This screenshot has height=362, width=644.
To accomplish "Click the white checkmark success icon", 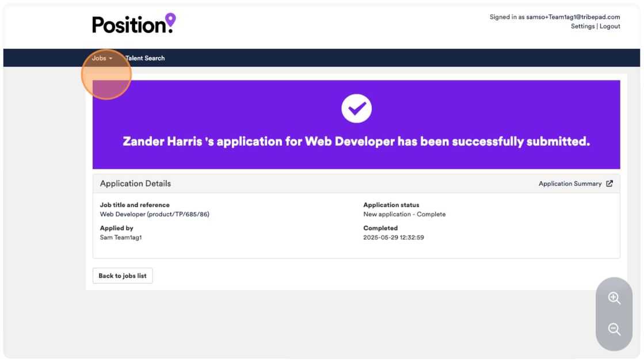I will tap(356, 108).
